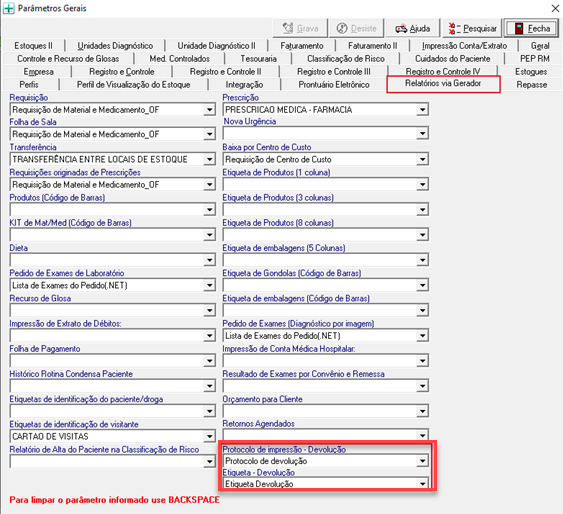Screen dimensions: 563x514
Task: Open the Cuidados do Paciente tab
Action: click(452, 59)
